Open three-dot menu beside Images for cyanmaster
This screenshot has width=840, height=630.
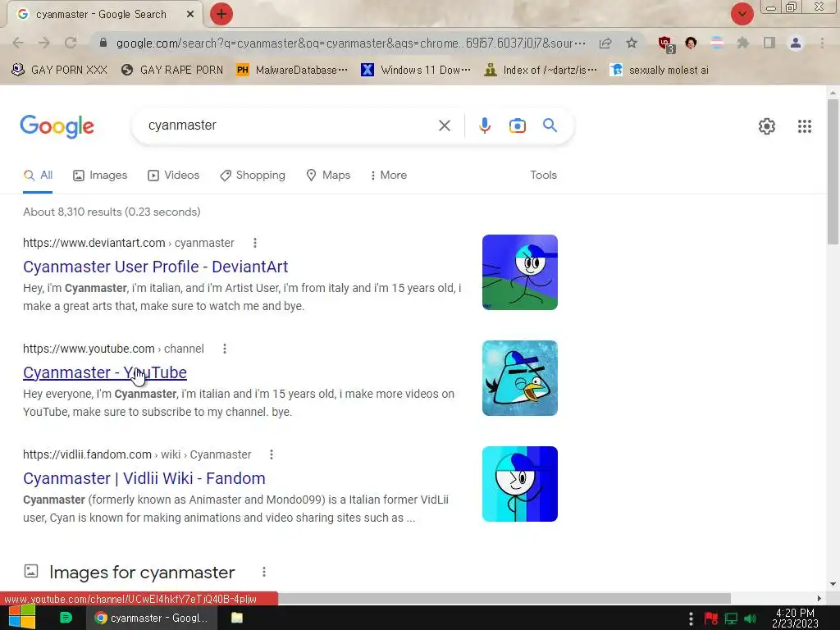264,572
